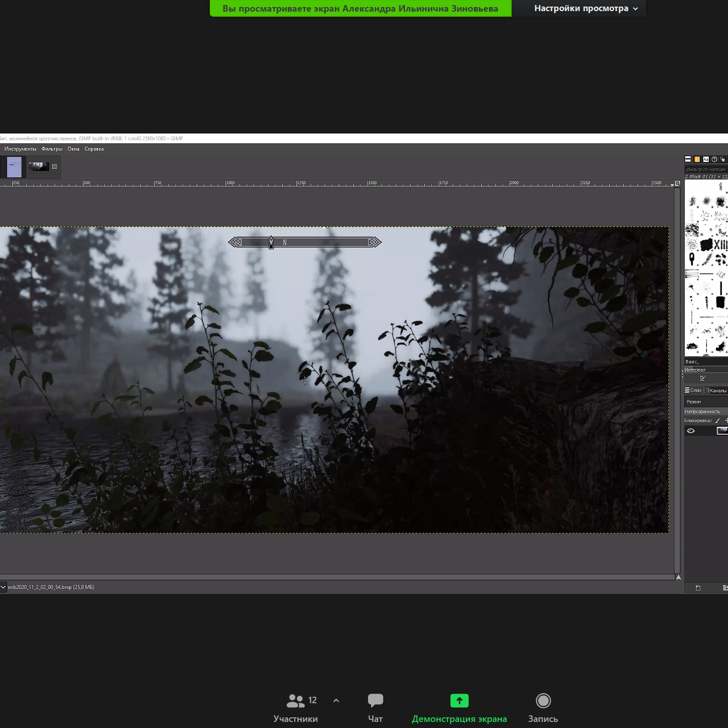Click the skyrim compass bar in image
This screenshot has width=728, height=728.
point(305,242)
